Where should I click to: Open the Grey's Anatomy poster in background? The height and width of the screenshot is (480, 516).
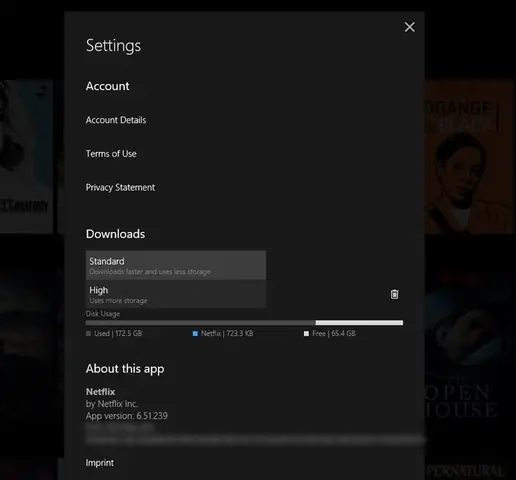pyautogui.click(x=26, y=157)
